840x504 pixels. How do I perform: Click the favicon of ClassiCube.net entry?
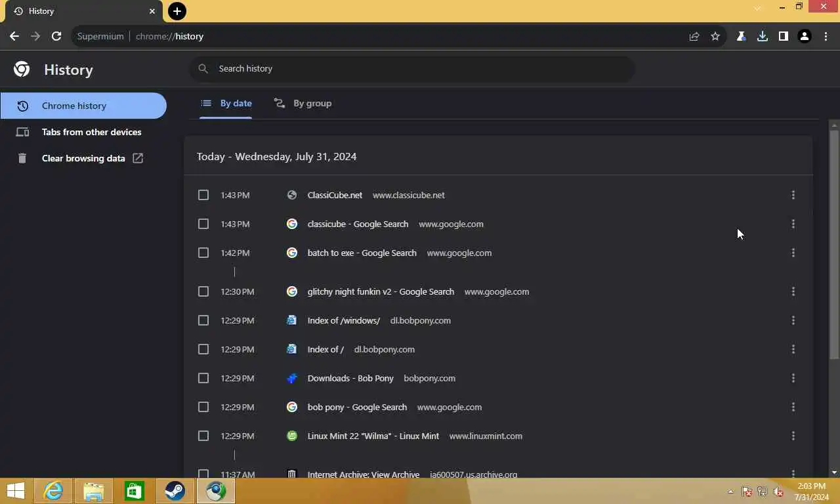tap(292, 195)
